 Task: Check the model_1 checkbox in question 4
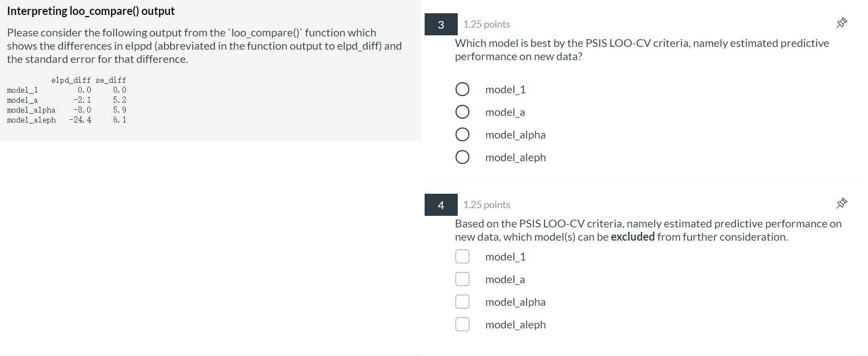click(x=463, y=257)
